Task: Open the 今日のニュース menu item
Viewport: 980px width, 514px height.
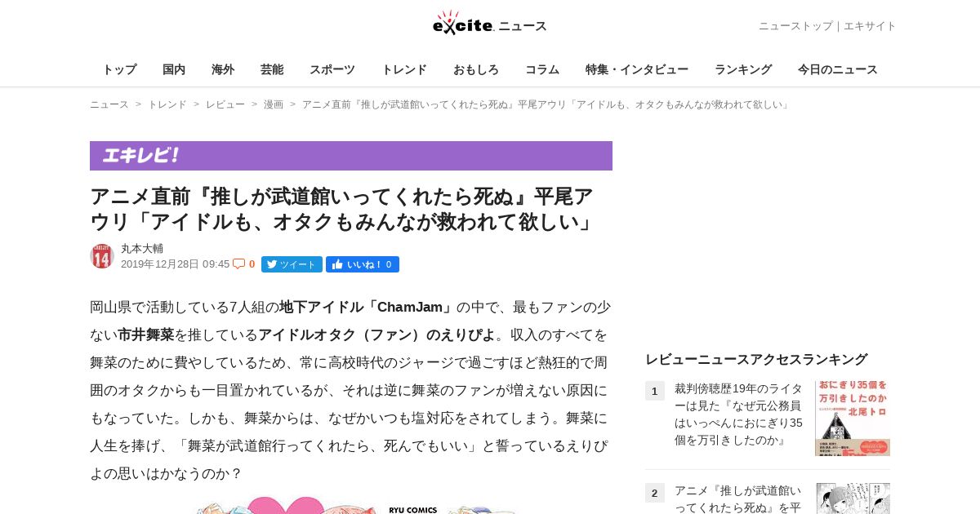Action: [838, 69]
